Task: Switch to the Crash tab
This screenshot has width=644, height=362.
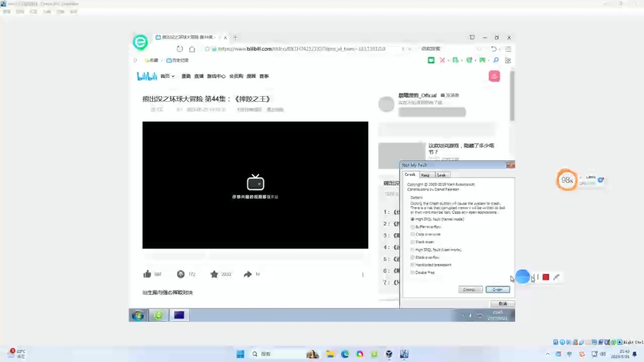Action: [410, 175]
